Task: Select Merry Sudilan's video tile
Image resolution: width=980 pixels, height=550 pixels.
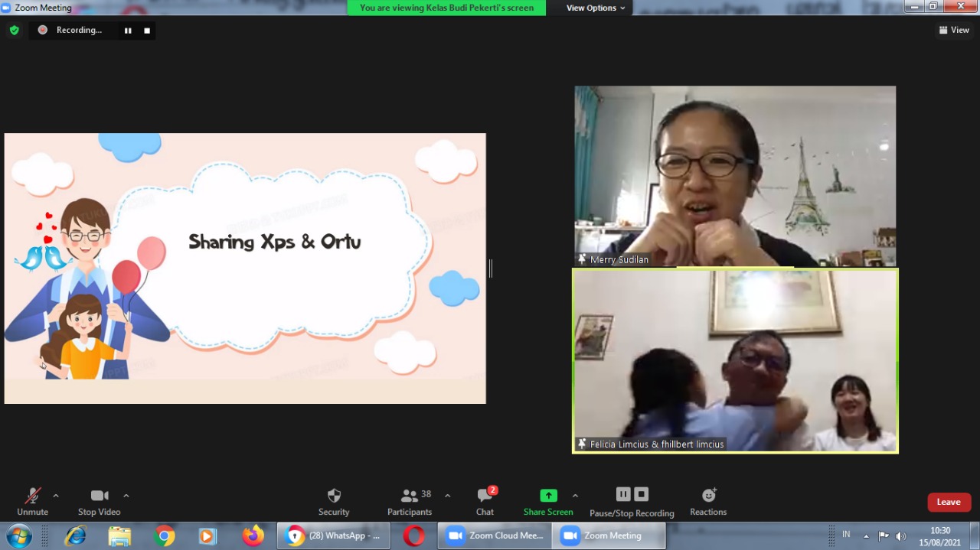Action: tap(735, 176)
